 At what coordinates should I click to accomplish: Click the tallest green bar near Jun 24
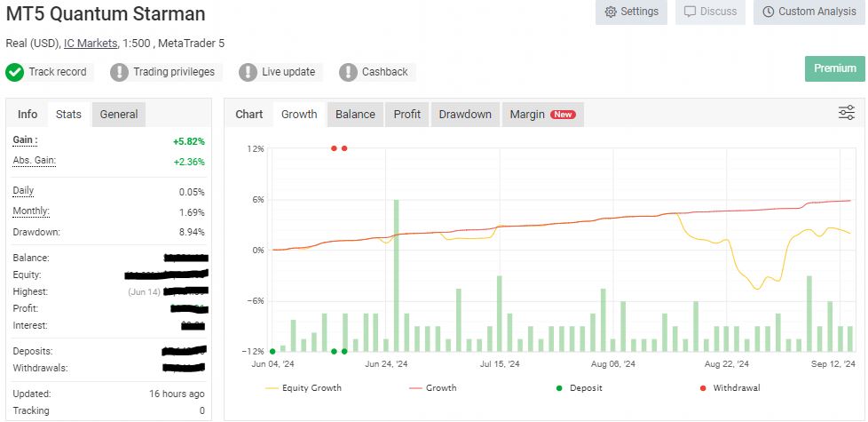(397, 275)
